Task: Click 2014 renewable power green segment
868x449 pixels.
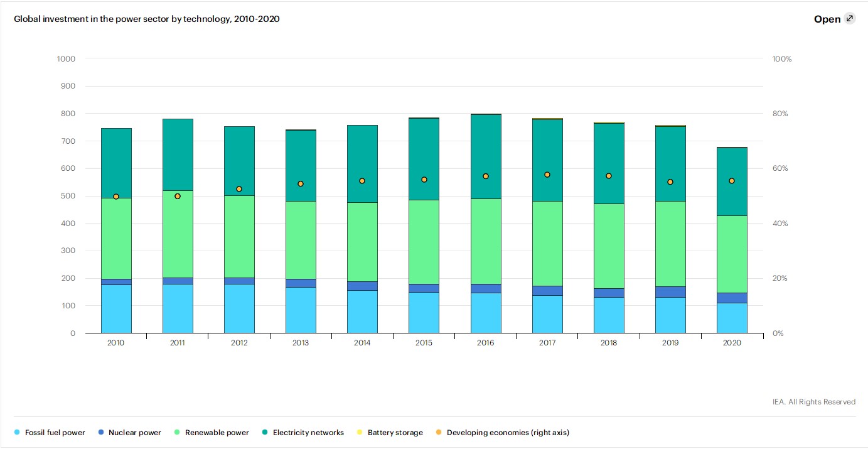Action: [362, 242]
